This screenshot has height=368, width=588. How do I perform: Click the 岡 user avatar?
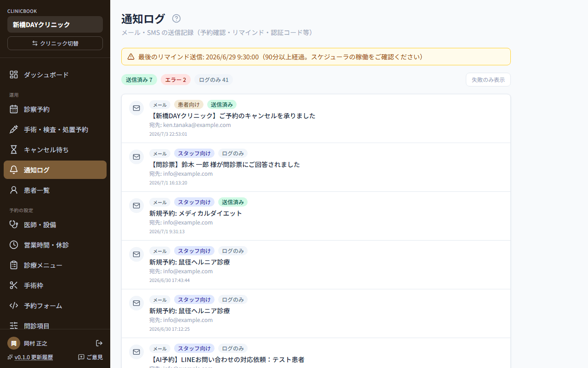(14, 343)
